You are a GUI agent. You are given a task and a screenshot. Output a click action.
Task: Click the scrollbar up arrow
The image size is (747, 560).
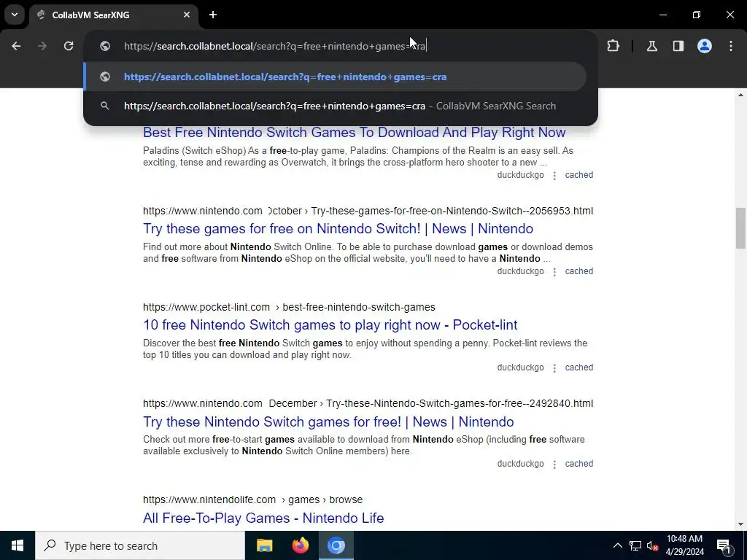tap(740, 96)
